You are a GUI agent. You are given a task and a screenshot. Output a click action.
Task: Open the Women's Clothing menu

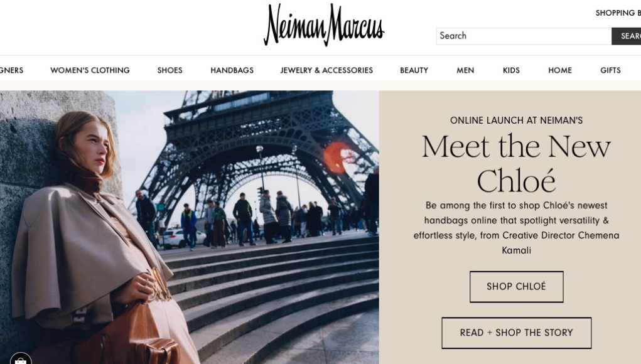point(90,70)
